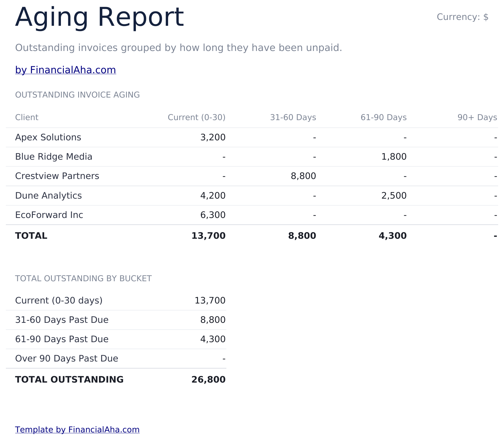Click the 'Current (0-30)' column header
Viewport: 504px width, 440px height.
(x=197, y=117)
